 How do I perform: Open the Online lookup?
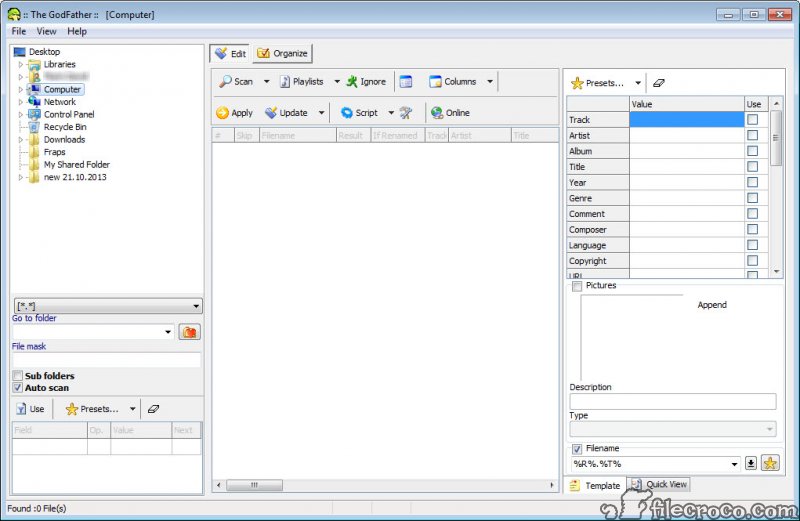click(x=451, y=113)
